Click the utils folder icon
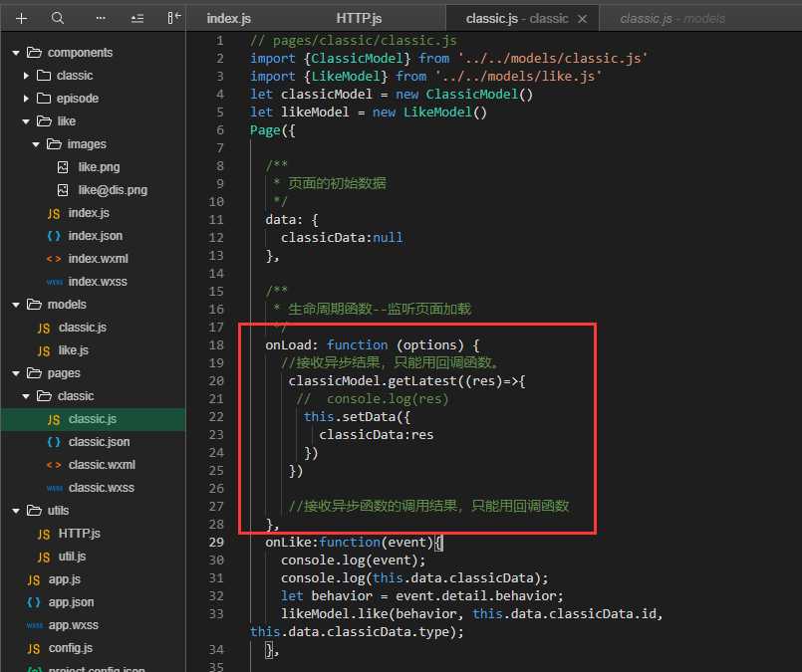 point(34,511)
